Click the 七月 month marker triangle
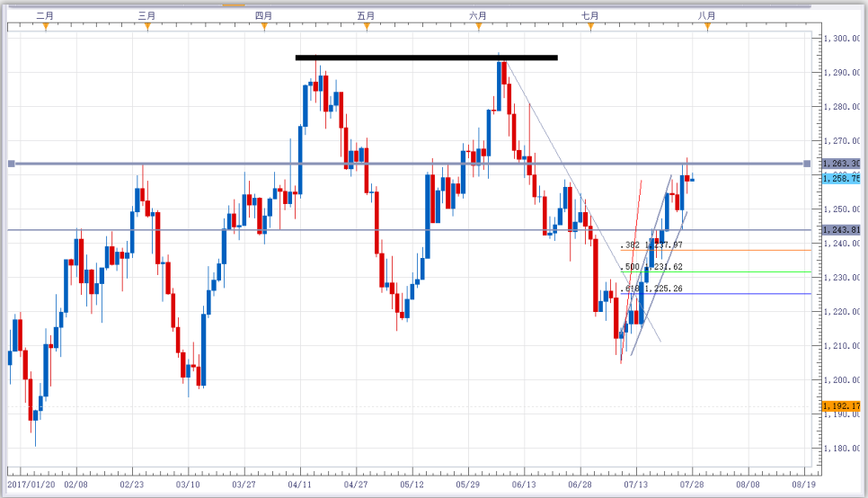This screenshot has height=498, width=868. (590, 27)
